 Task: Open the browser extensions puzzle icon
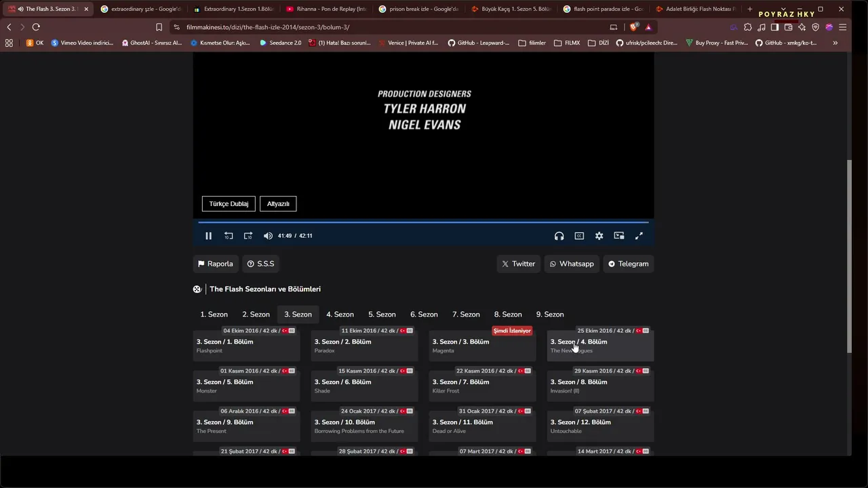747,27
